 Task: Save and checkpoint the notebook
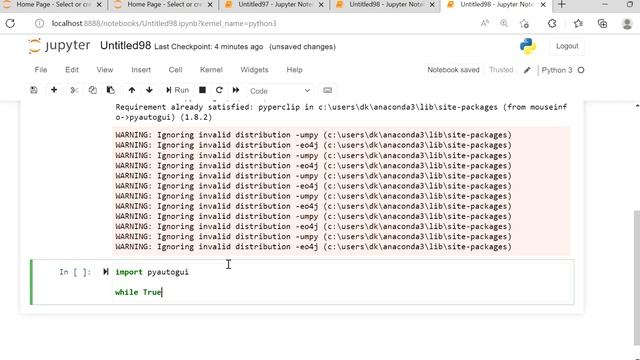point(34,90)
